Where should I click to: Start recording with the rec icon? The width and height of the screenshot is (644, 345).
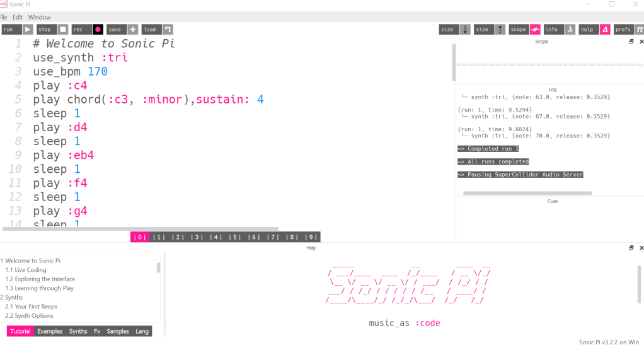pos(98,30)
